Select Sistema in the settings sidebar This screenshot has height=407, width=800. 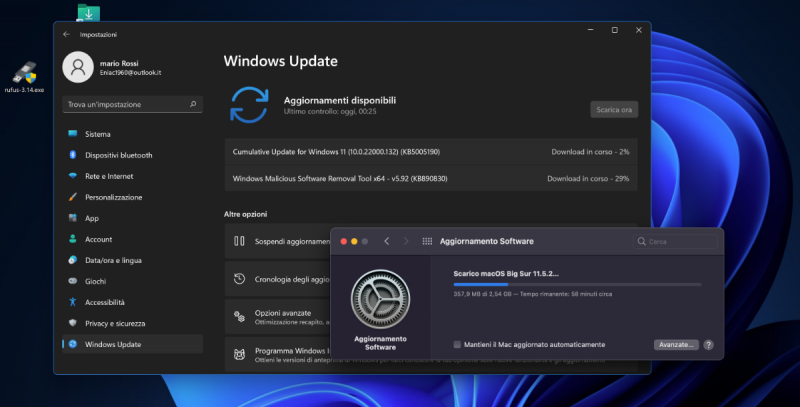point(98,134)
